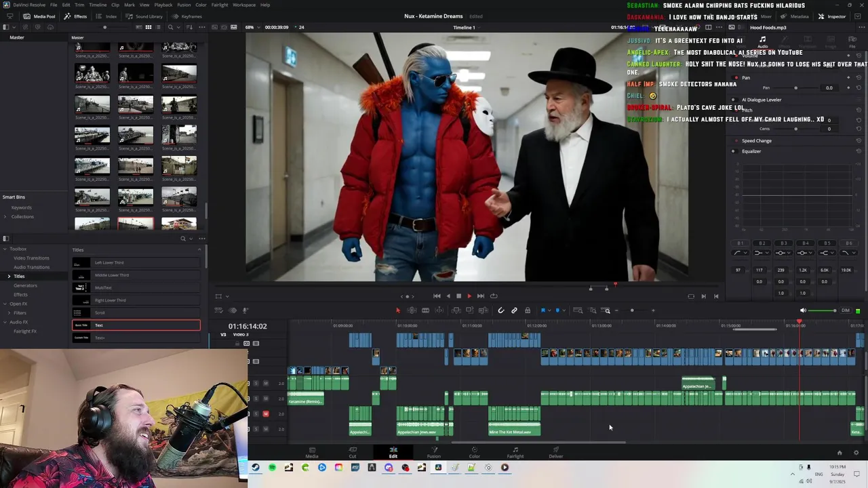This screenshot has width=868, height=488.
Task: Click the Full Extent Zoom icon
Action: [x=578, y=310]
